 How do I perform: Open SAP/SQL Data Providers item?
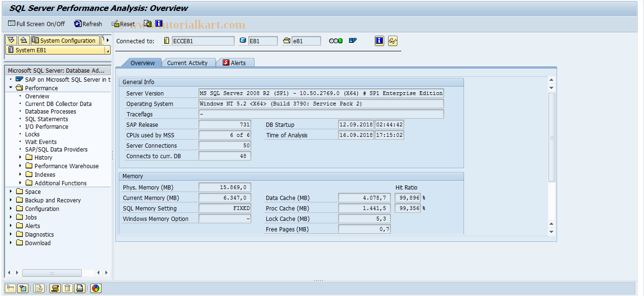(x=56, y=149)
